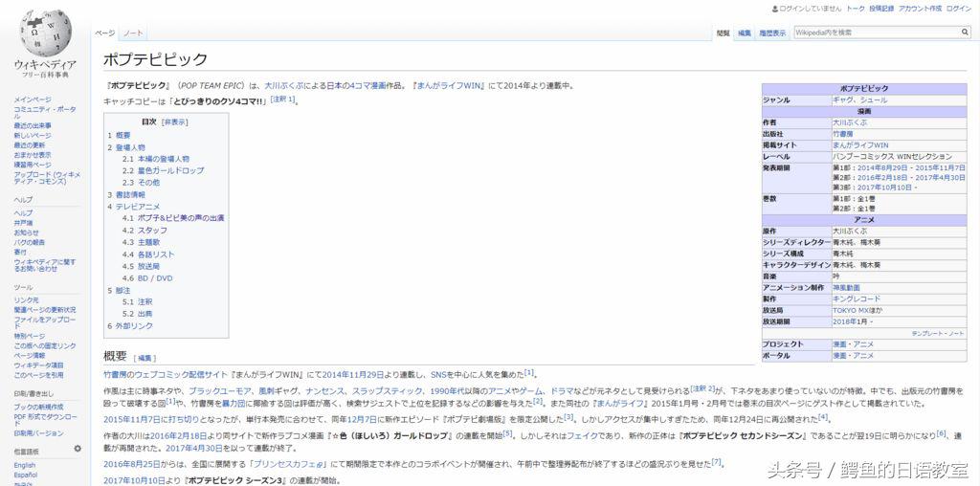Select the 閲覧 tab
The image size is (980, 486).
pos(724,33)
